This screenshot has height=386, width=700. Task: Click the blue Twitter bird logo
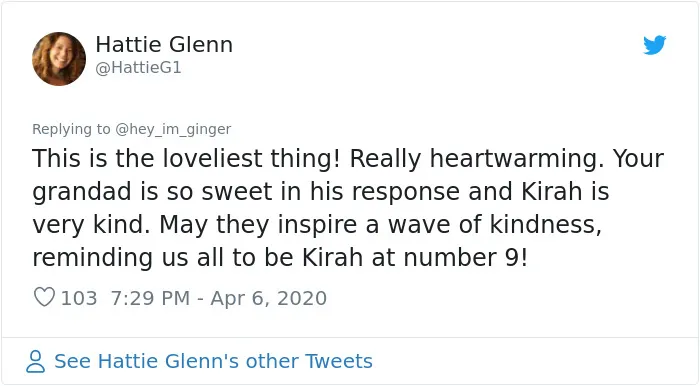coord(654,45)
